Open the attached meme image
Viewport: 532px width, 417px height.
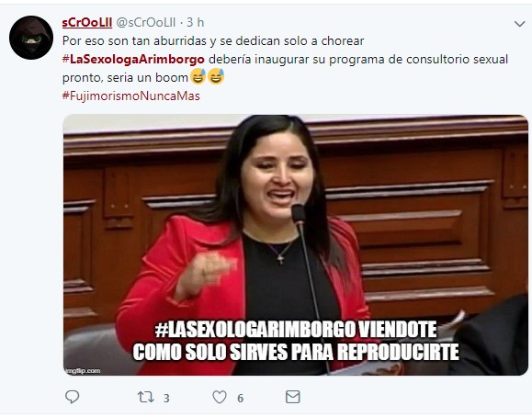click(x=296, y=244)
